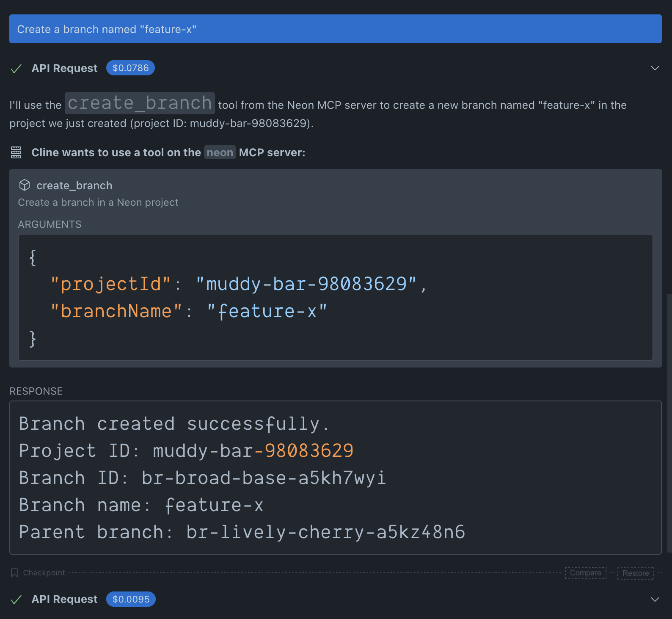Click the vertical scrollbar on the right edge

click(x=669, y=423)
